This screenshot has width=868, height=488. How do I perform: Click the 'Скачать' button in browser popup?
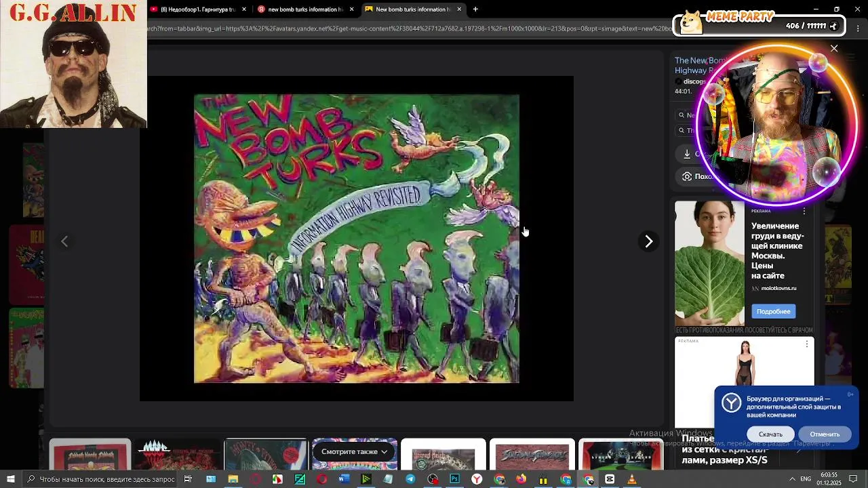tap(770, 434)
